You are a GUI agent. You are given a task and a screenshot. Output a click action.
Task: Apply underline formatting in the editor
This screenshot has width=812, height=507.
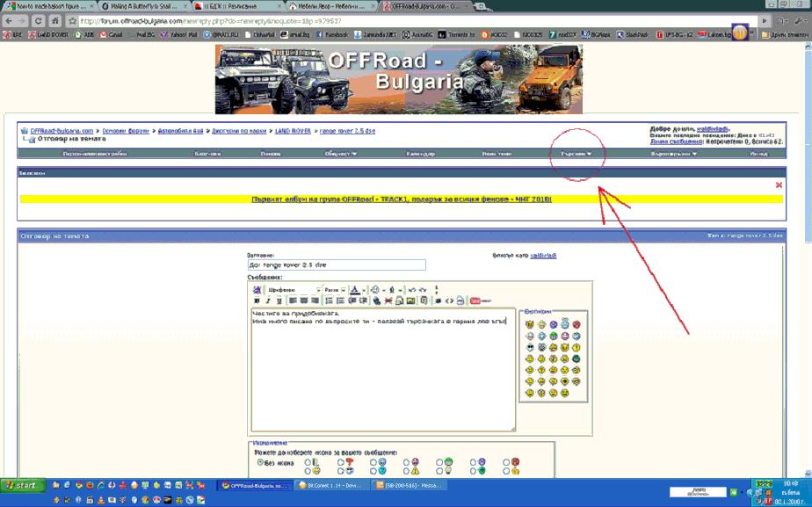[279, 301]
